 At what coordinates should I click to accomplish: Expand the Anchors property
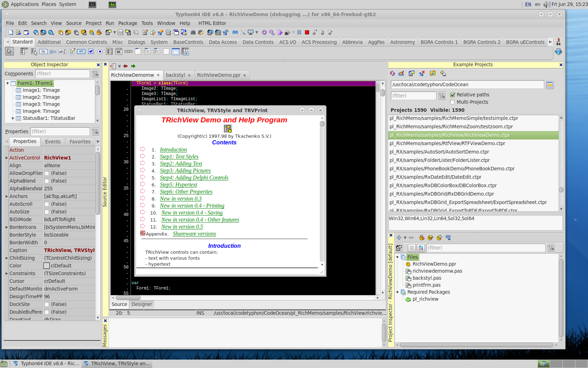[x=7, y=196]
